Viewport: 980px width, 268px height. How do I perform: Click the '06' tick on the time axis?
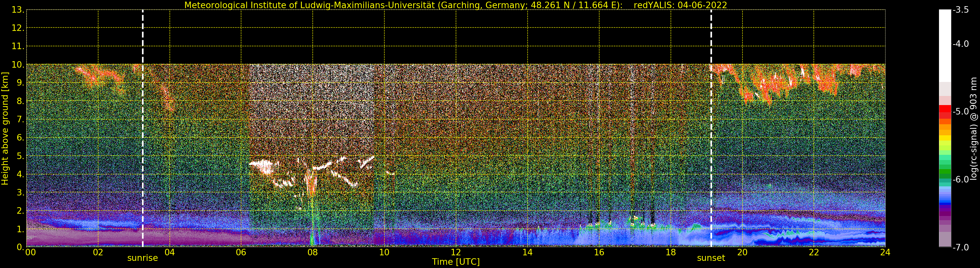click(241, 252)
